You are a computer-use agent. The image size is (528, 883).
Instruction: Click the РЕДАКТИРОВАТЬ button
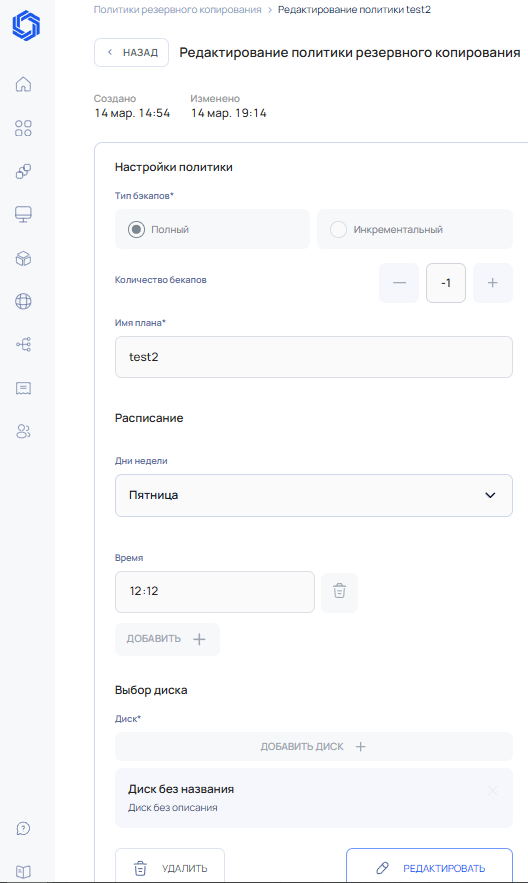429,867
